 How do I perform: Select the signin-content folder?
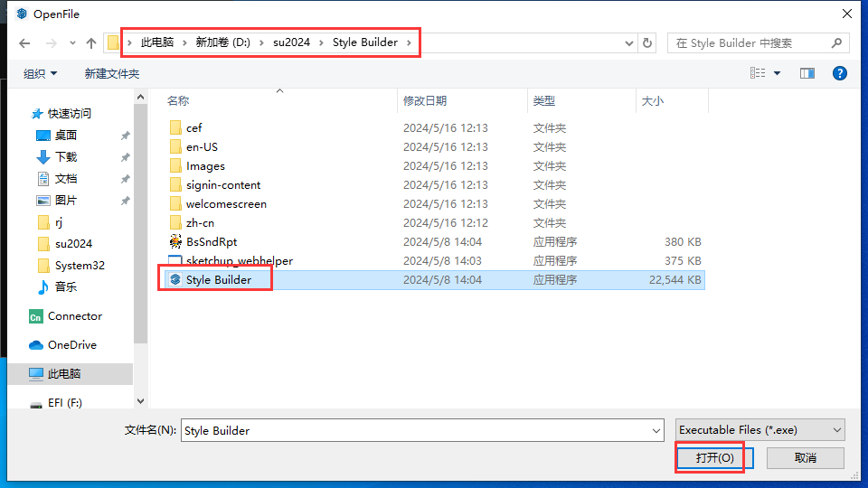coord(223,185)
